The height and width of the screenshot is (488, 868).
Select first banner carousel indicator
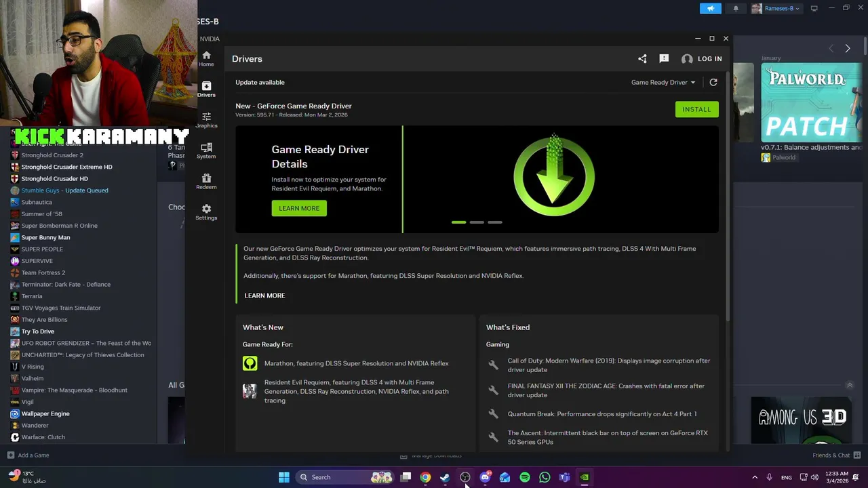458,222
